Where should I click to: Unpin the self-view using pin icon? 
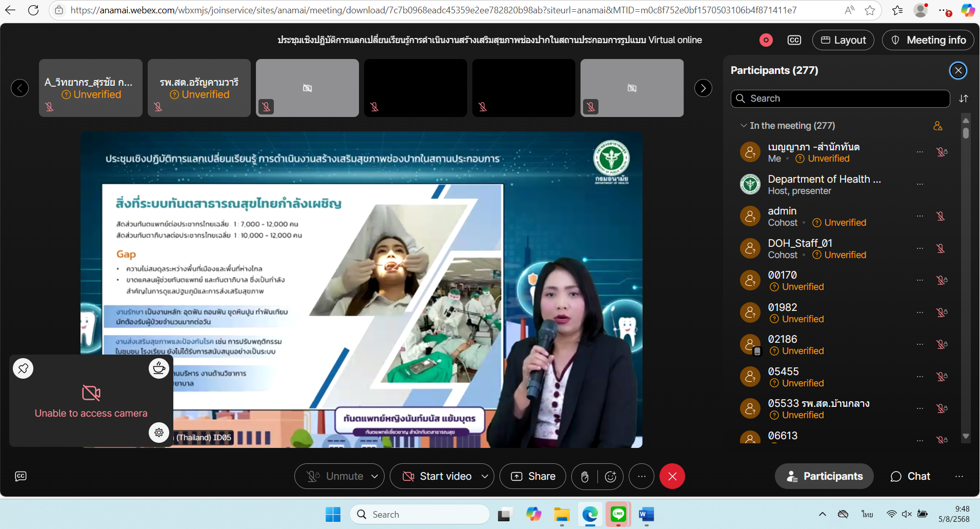[x=23, y=368]
